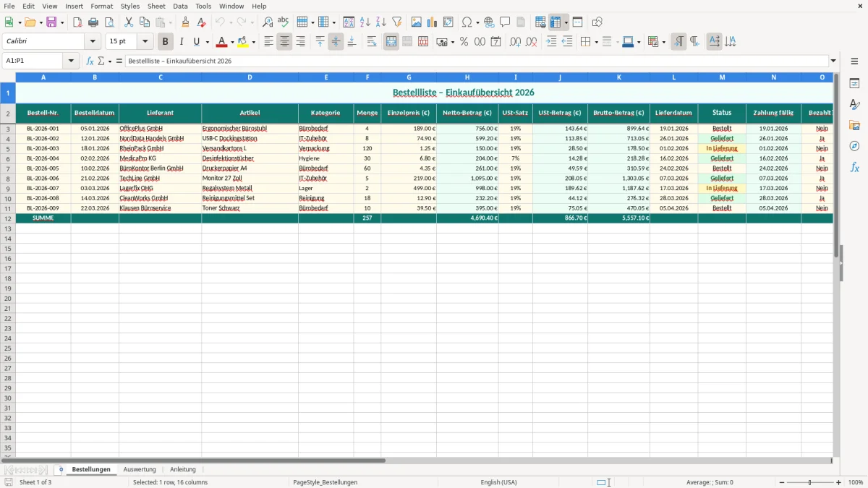Click in the formula input line

(477, 61)
